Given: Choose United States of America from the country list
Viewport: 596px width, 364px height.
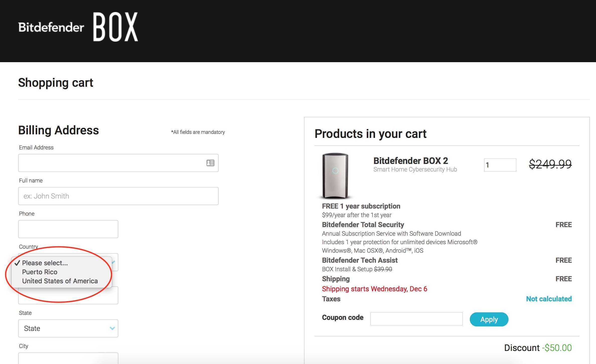Looking at the screenshot, I should (x=60, y=281).
